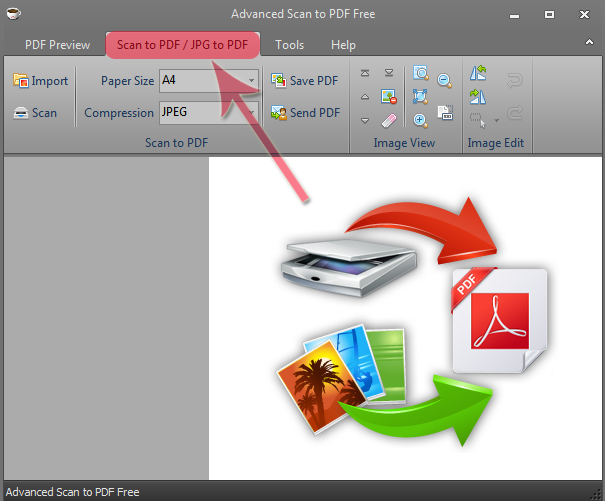The image size is (605, 501).
Task: Select the Scan to PDF / JPG to PDF tab
Action: [183, 45]
